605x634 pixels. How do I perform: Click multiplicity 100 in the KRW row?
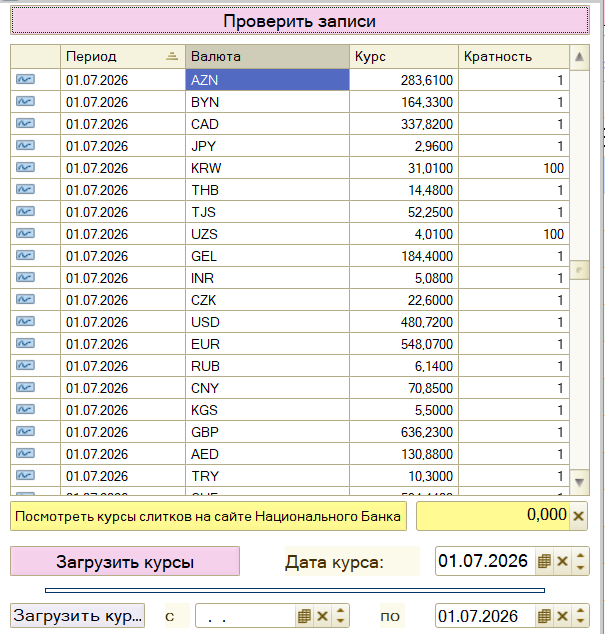pyautogui.click(x=553, y=168)
